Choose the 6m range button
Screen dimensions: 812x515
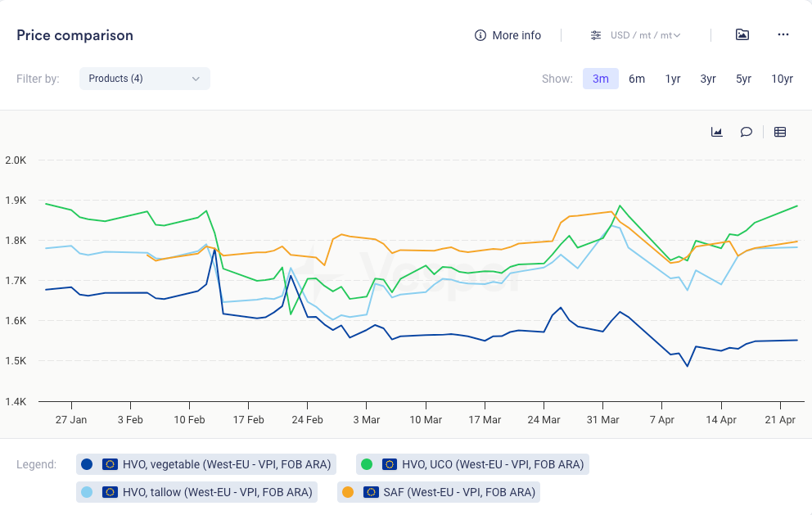(637, 79)
